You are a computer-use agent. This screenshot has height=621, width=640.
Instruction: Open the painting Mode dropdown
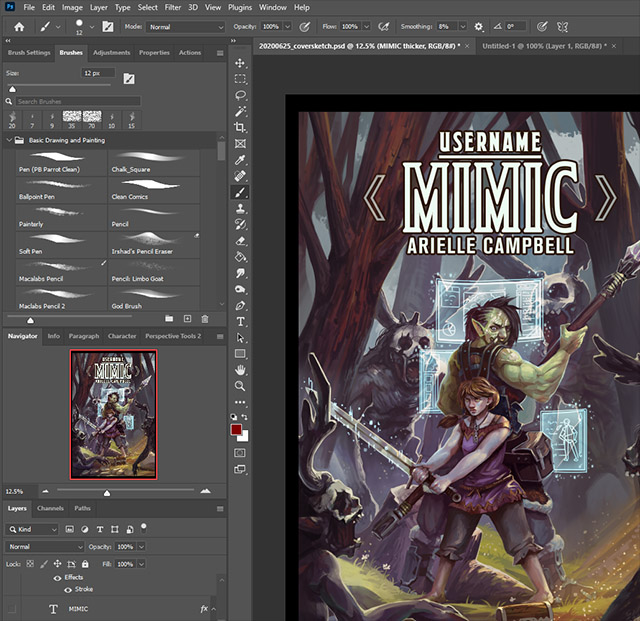pos(186,27)
